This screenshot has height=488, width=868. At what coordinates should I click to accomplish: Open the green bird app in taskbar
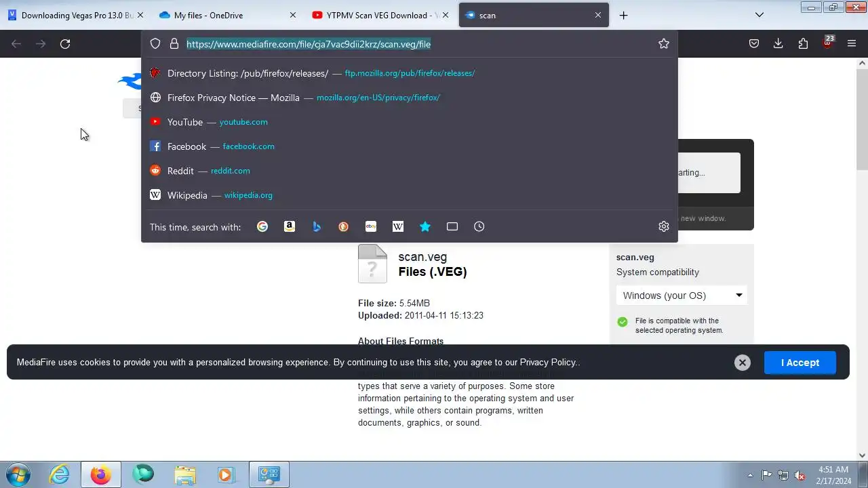click(143, 475)
